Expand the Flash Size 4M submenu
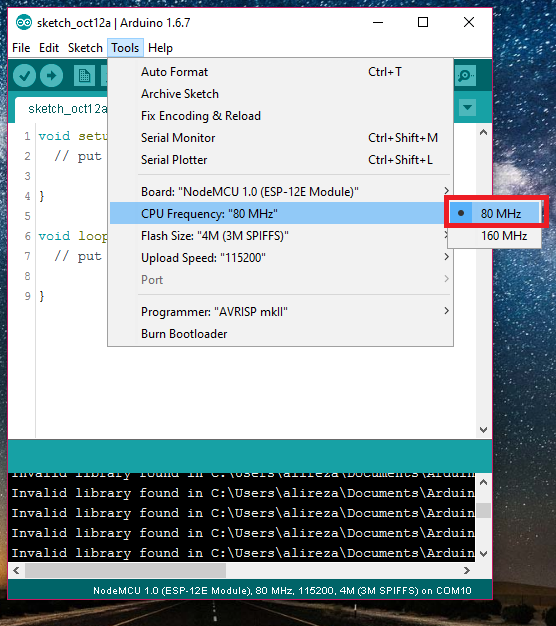This screenshot has width=556, height=626. point(281,236)
